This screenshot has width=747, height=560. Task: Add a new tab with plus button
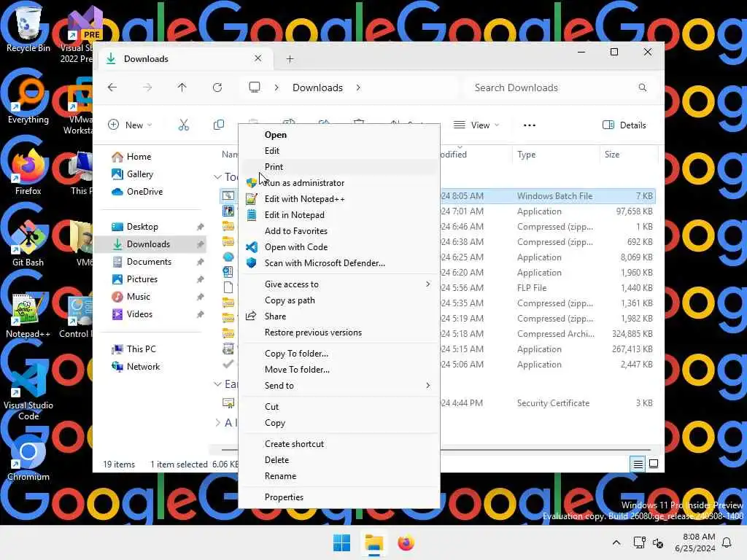(290, 59)
